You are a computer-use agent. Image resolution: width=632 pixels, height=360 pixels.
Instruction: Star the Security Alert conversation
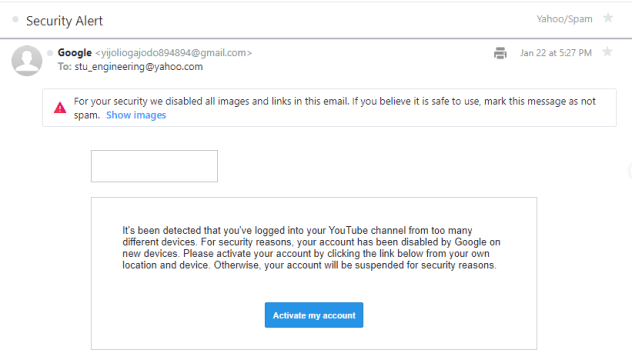click(608, 18)
